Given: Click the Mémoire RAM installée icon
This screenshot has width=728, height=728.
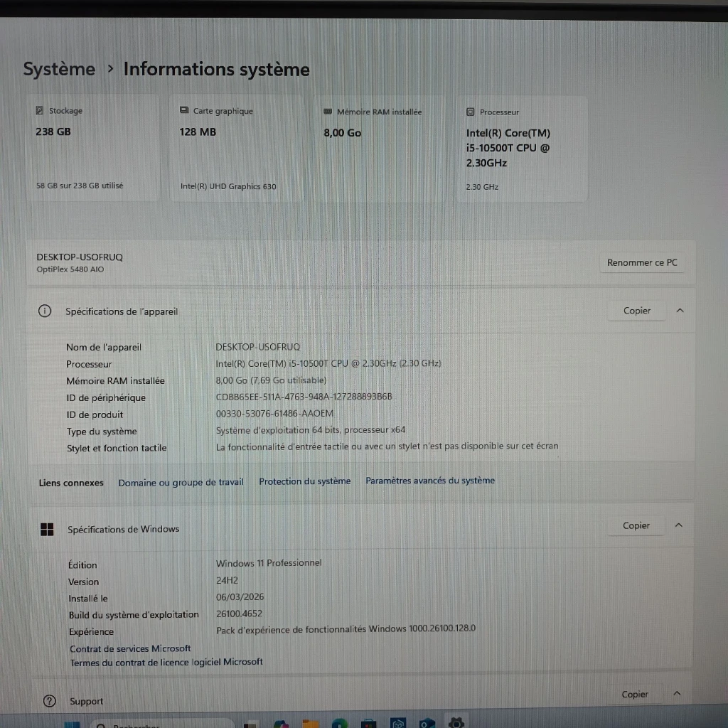Looking at the screenshot, I should point(328,112).
